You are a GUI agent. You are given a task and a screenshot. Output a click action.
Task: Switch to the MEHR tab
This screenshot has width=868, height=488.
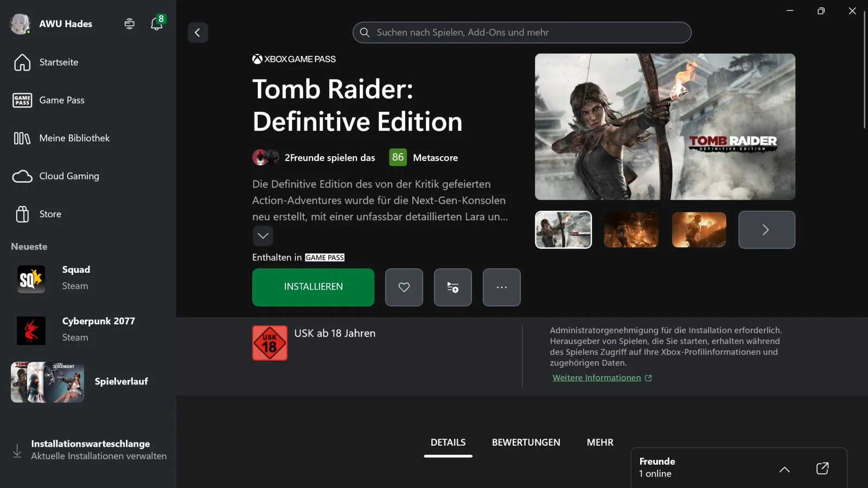pyautogui.click(x=600, y=442)
